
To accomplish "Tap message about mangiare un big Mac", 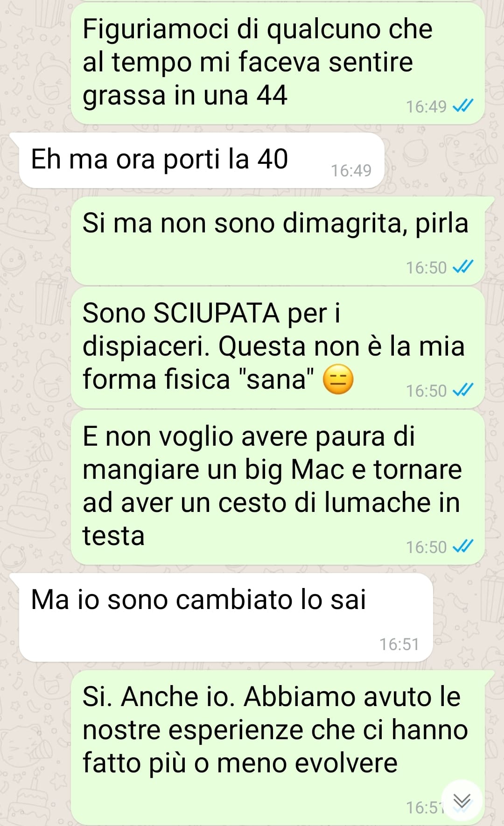I will pyautogui.click(x=278, y=488).
